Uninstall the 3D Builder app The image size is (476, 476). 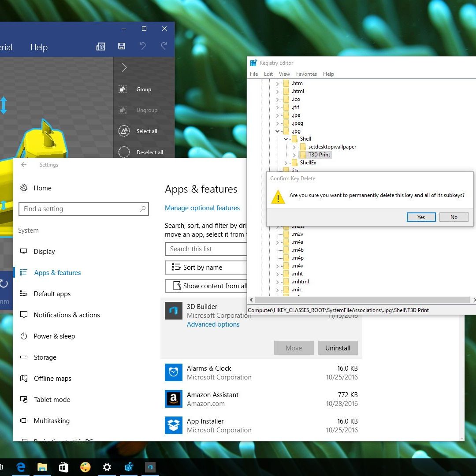(x=338, y=348)
